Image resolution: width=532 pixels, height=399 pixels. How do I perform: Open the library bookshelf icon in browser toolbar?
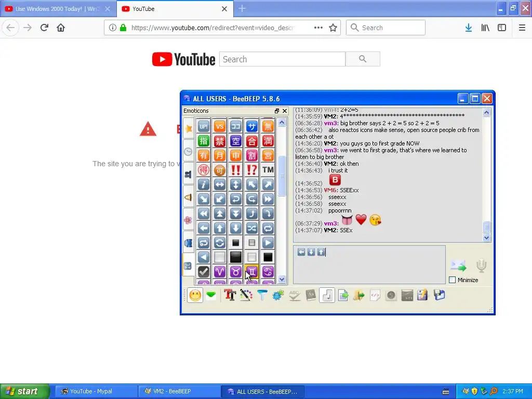pyautogui.click(x=485, y=28)
